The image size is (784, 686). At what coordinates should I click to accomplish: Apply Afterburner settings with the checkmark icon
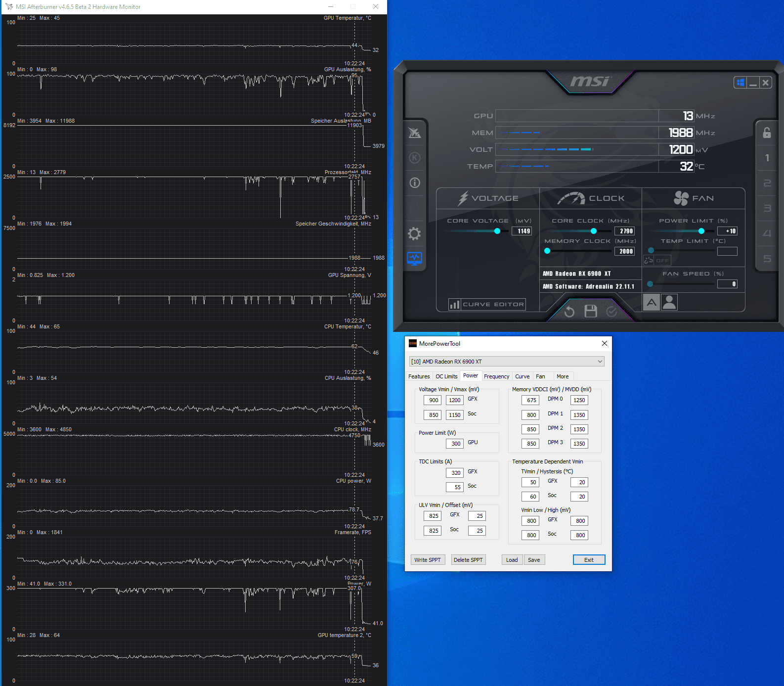coord(611,311)
